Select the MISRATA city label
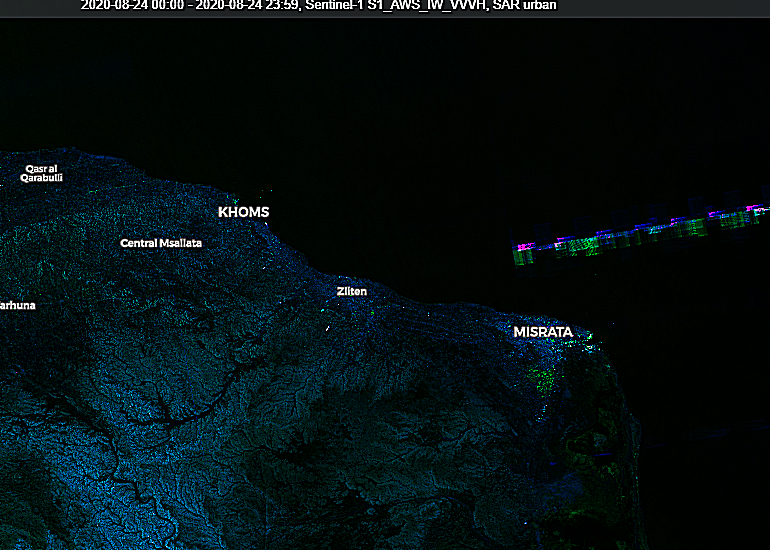The image size is (770, 550). (543, 331)
